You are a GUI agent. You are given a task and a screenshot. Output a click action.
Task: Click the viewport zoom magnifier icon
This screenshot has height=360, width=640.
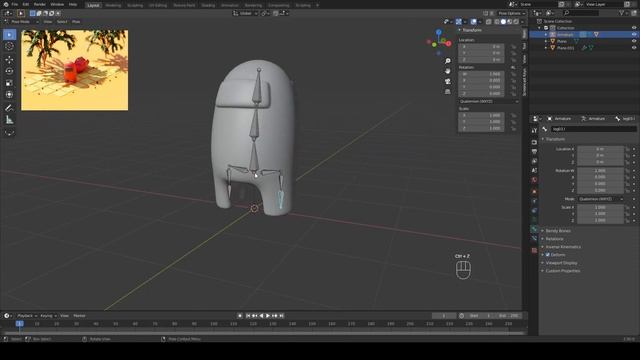(448, 61)
